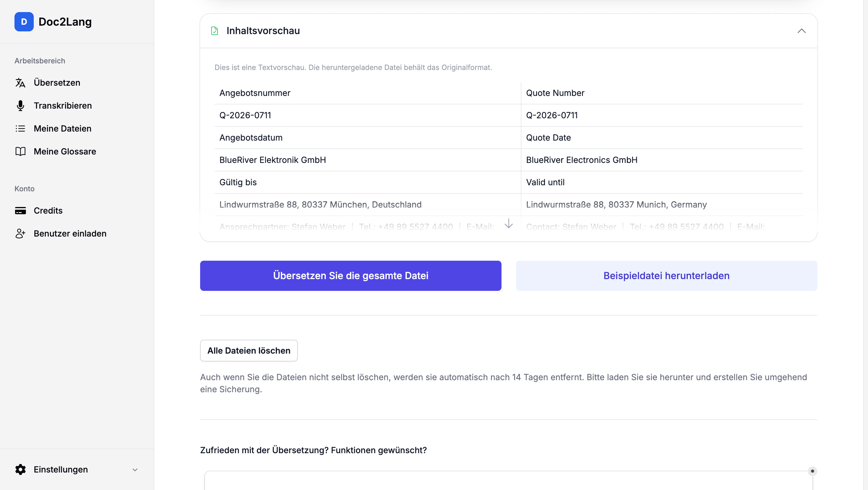Click the Meine Dateien list icon

(x=20, y=129)
